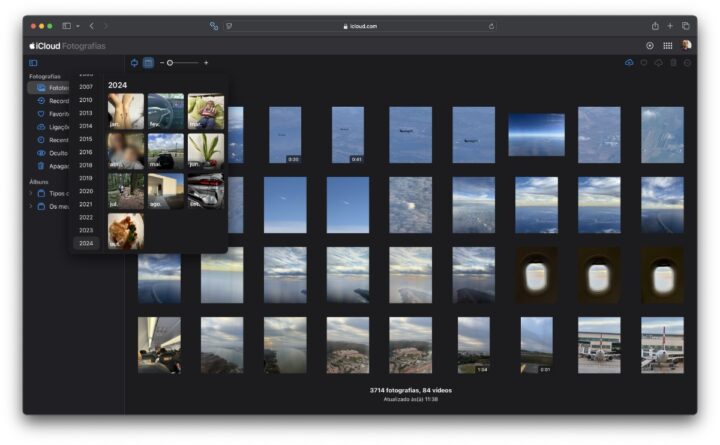Click the thumbnail zoom slider handle
The image size is (720, 445).
(x=170, y=63)
